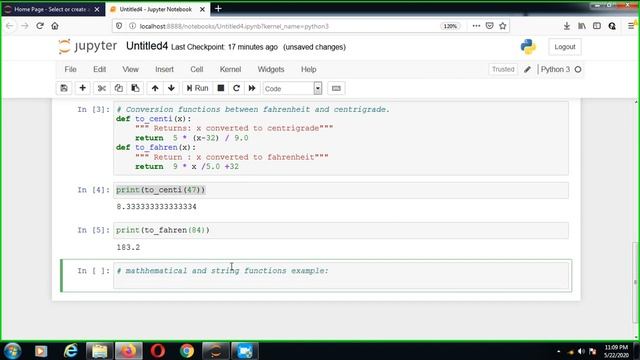
Task: Select the print(to_fahren(84)) cell
Action: pos(341,230)
